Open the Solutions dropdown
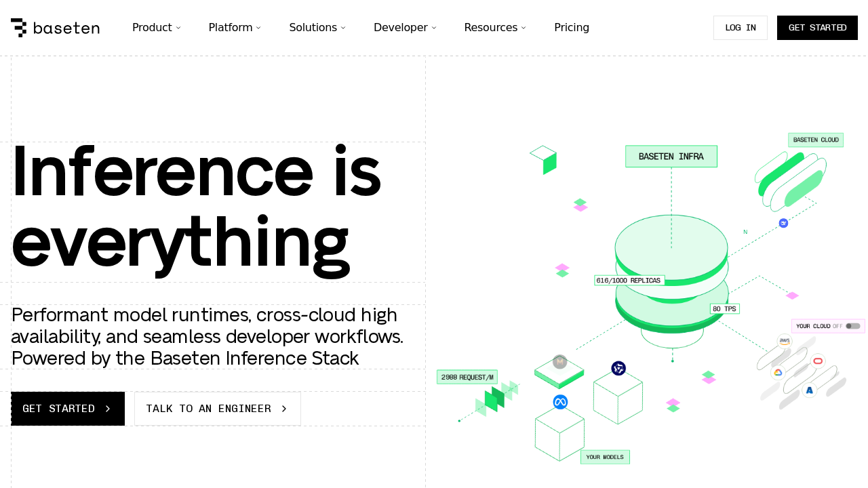Screen dimensions: 868x488 coord(317,28)
